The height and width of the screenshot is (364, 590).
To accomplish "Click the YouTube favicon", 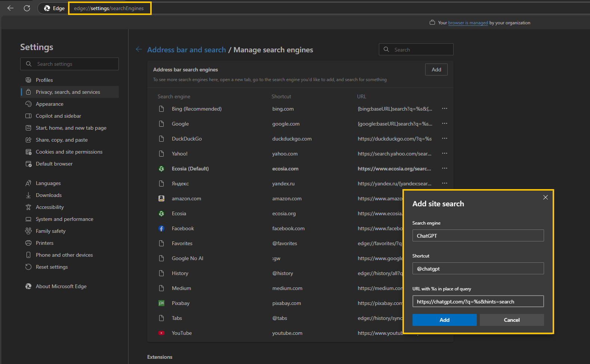I will tap(161, 333).
